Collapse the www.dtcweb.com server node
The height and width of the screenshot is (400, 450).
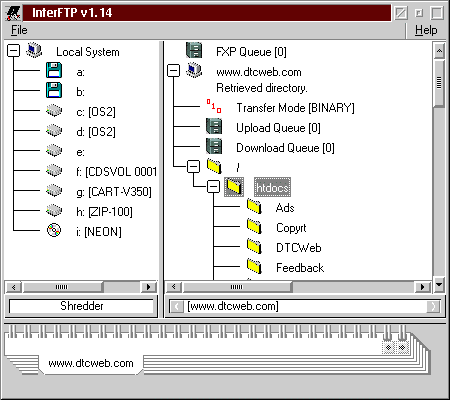[174, 70]
